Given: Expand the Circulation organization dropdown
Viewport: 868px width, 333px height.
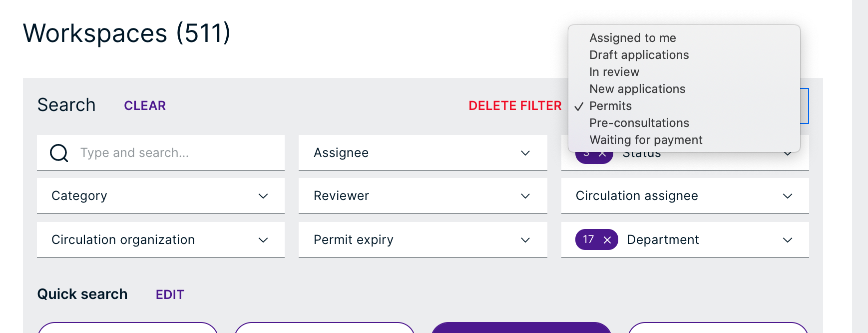Looking at the screenshot, I should (160, 240).
